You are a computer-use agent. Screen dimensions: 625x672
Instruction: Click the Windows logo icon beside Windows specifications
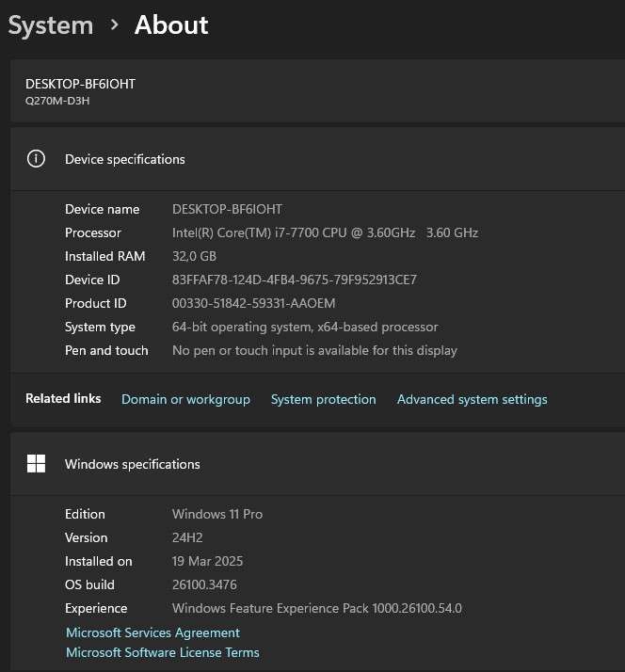pos(36,464)
